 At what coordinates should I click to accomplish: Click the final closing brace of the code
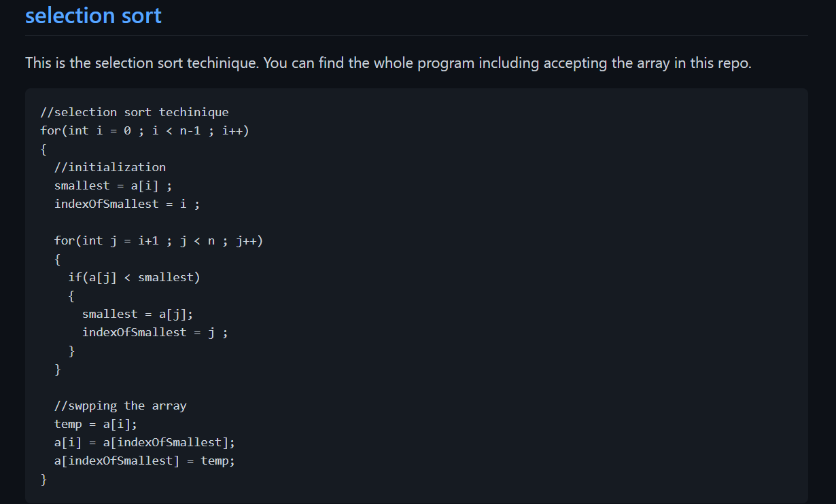pyautogui.click(x=44, y=480)
